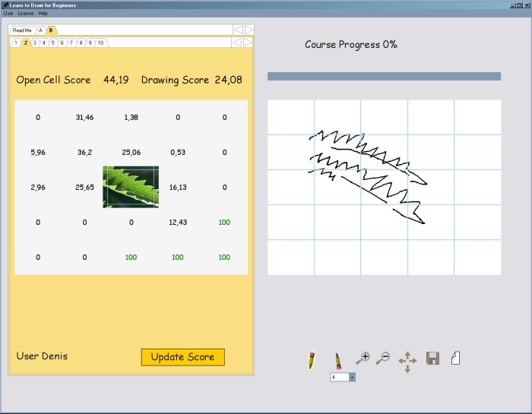Viewport: 532px width, 414px height.
Task: Create a new blank page
Action: click(x=455, y=358)
